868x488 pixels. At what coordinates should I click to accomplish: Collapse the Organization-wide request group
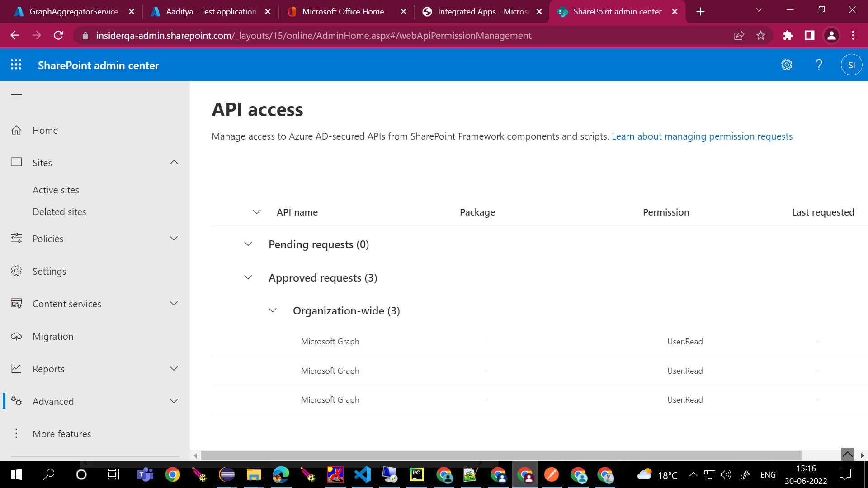[273, 310]
